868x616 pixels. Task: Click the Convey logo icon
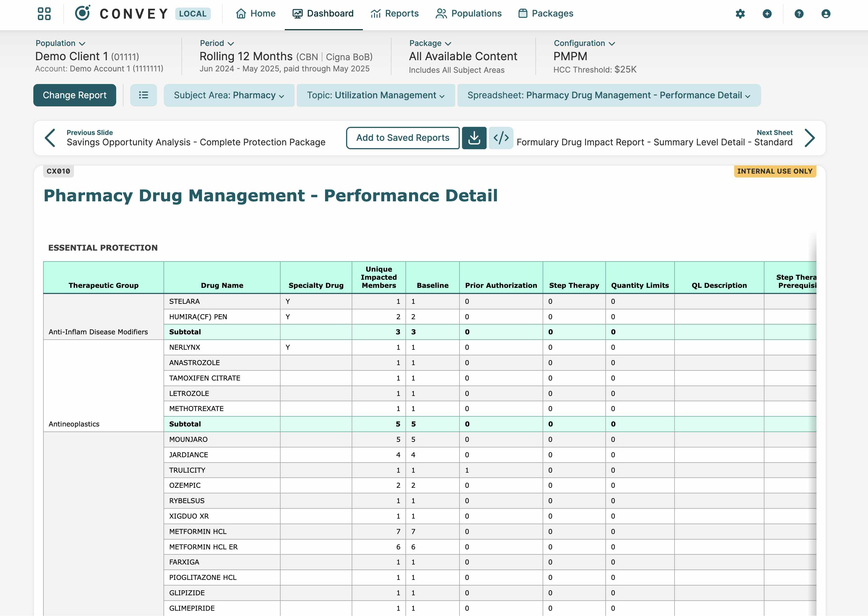[x=82, y=13]
